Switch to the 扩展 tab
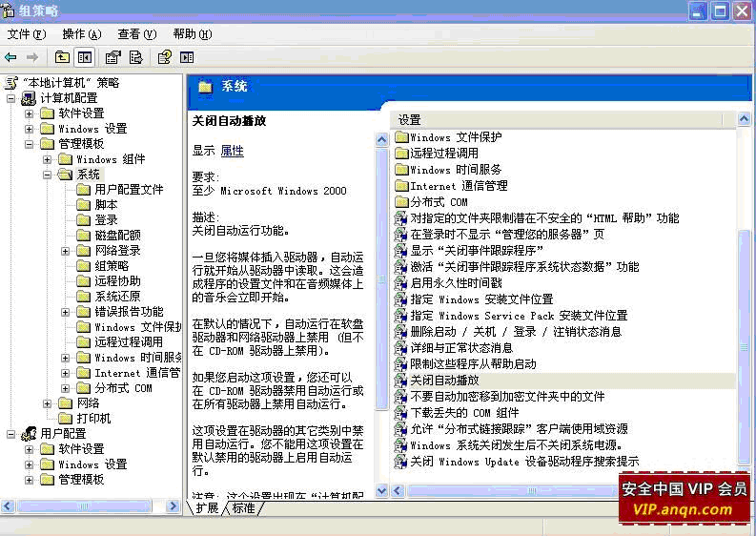The width and height of the screenshot is (756, 536). 207,508
